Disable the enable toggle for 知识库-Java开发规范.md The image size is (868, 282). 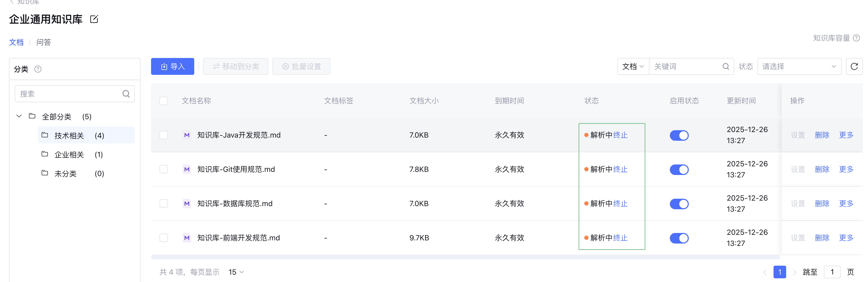click(x=679, y=135)
